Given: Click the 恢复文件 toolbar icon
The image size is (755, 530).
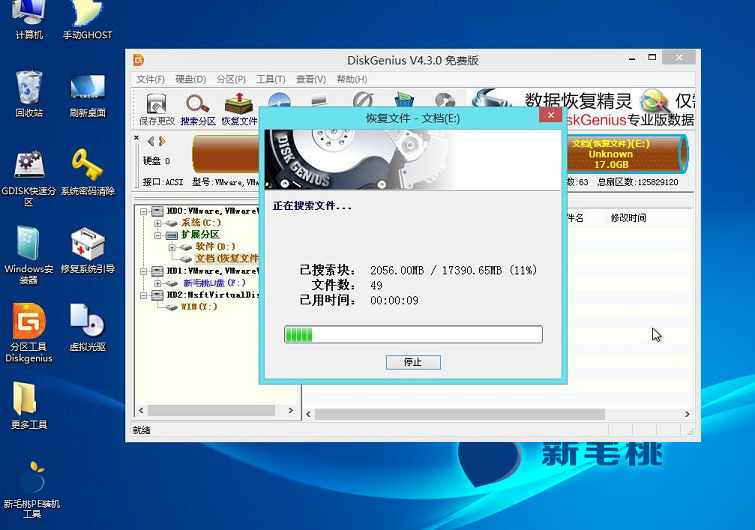Looking at the screenshot, I should pos(239,109).
